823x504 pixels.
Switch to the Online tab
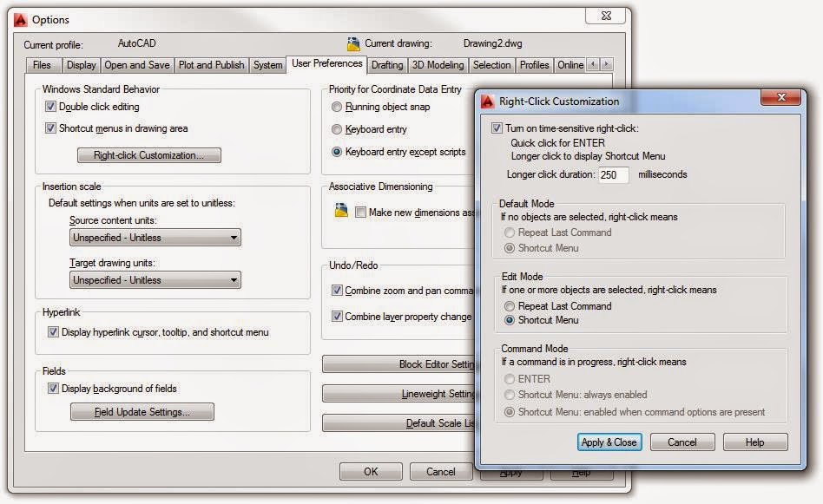pyautogui.click(x=570, y=65)
